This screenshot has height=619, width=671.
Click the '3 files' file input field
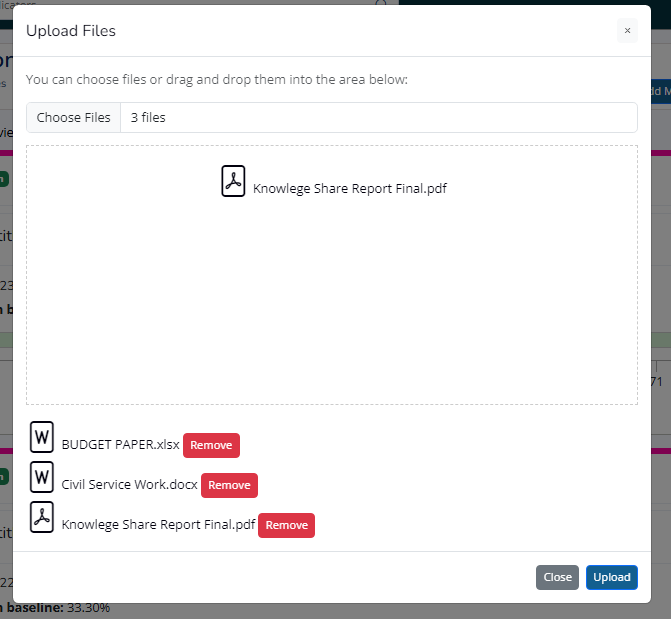(x=332, y=117)
